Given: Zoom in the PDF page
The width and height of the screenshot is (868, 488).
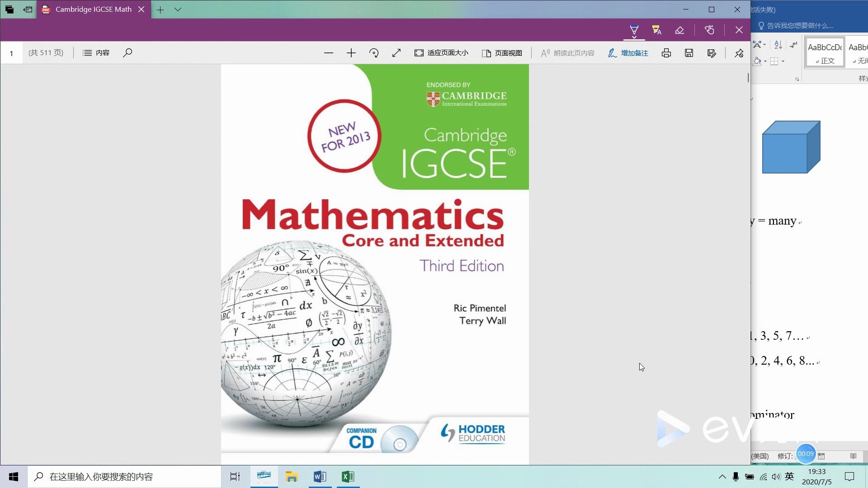Looking at the screenshot, I should point(351,53).
